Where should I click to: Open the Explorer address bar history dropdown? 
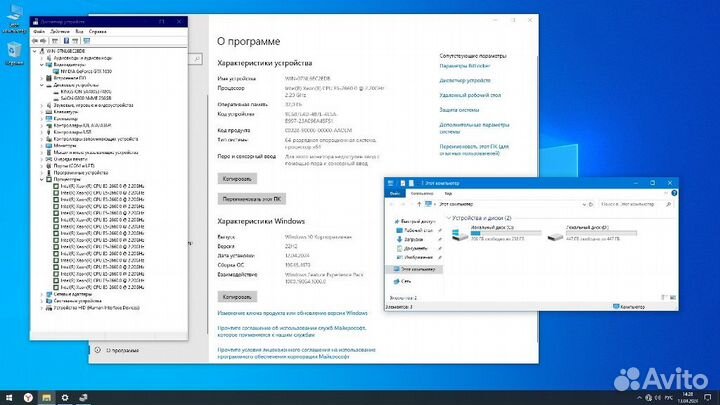pyautogui.click(x=584, y=204)
